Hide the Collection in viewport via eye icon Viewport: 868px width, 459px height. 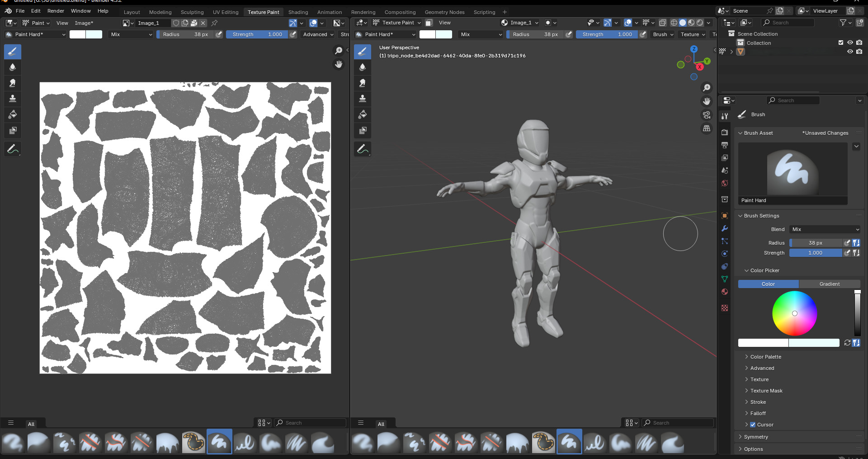850,43
